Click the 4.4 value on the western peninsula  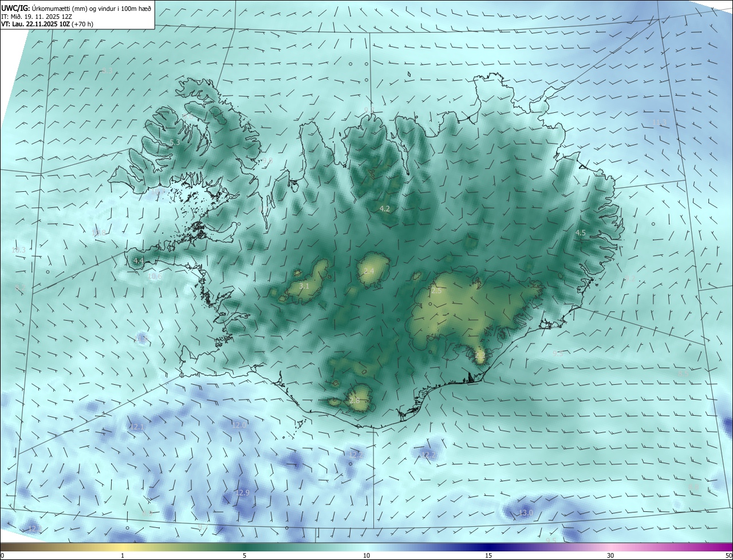(x=138, y=261)
